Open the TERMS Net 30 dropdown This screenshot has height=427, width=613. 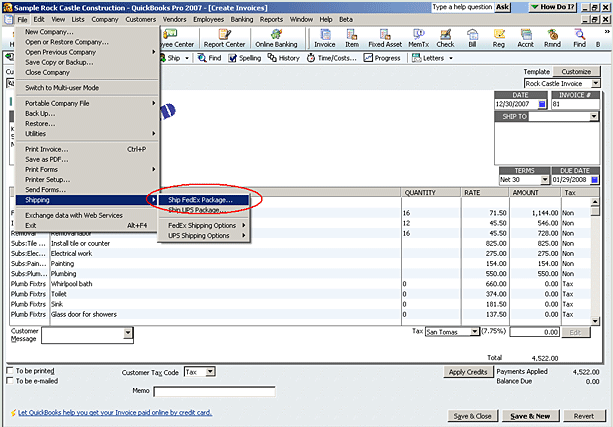[545, 180]
